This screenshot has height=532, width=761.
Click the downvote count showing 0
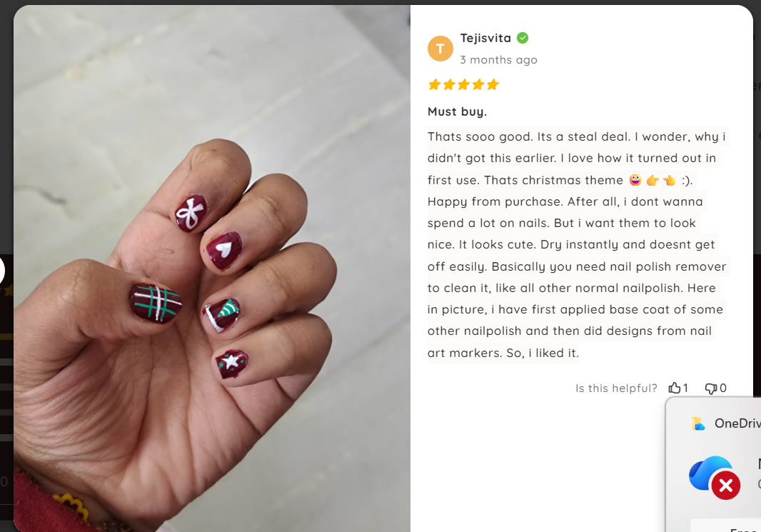722,388
